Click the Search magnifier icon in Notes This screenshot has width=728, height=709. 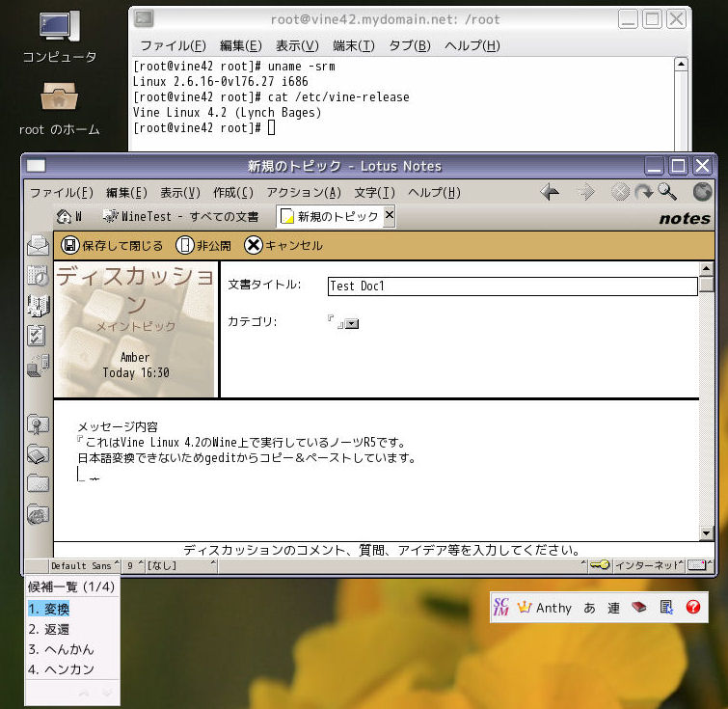point(667,192)
